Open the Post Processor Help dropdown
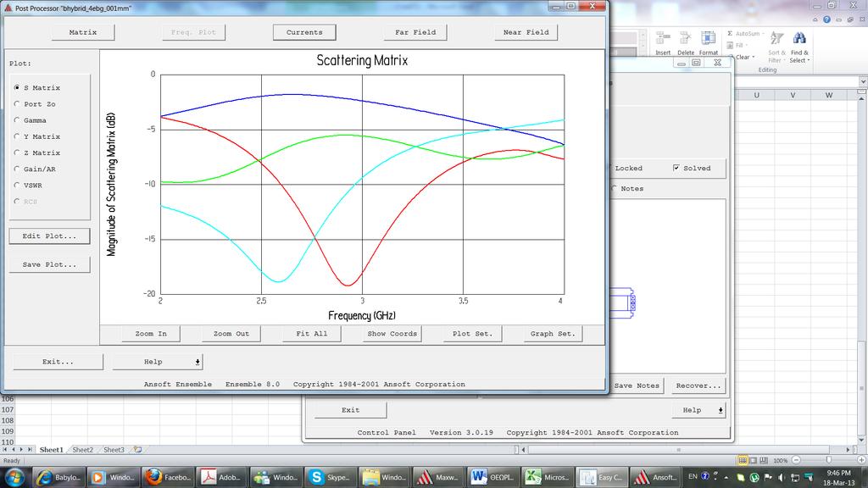The width and height of the screenshot is (868, 488). click(x=158, y=362)
